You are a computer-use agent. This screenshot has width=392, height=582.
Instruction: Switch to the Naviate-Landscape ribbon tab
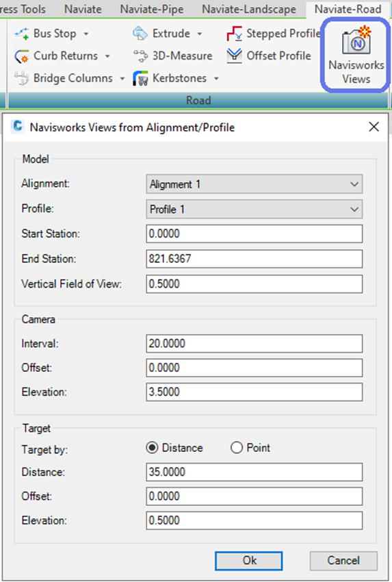tap(249, 10)
